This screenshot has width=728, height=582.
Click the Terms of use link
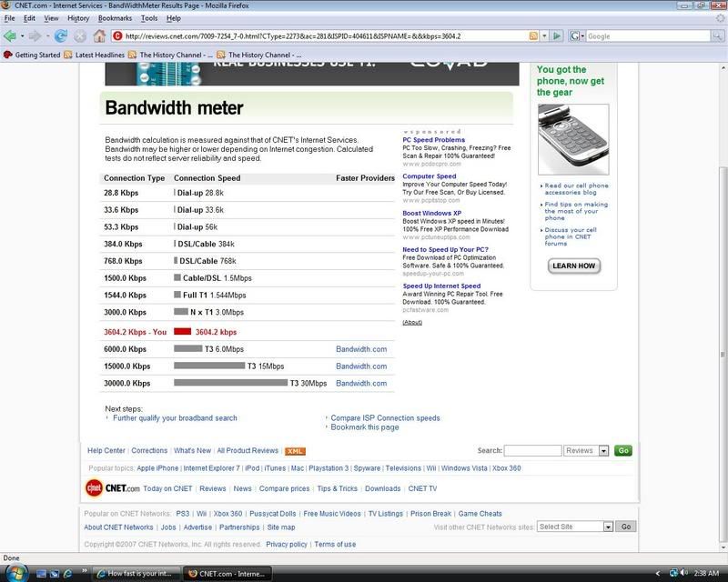click(x=335, y=545)
